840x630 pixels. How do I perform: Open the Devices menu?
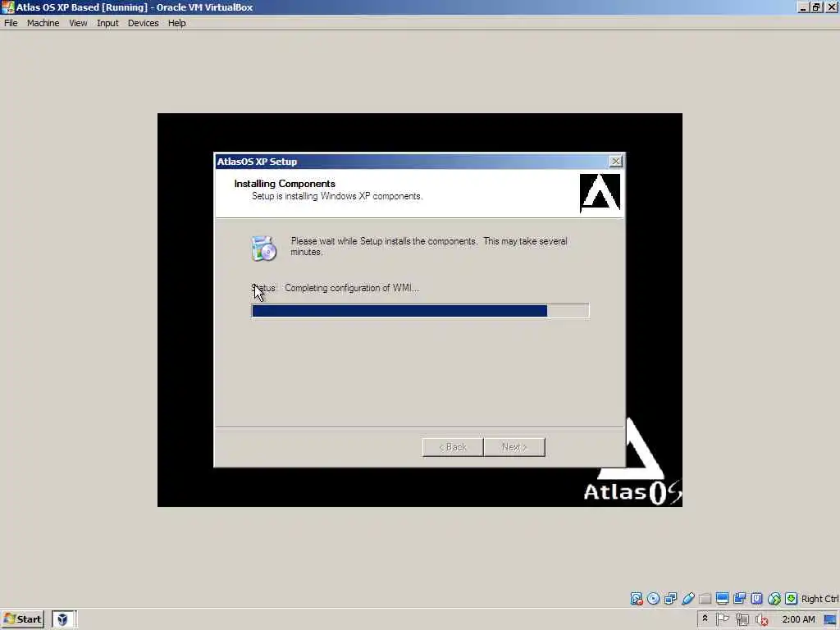point(143,23)
